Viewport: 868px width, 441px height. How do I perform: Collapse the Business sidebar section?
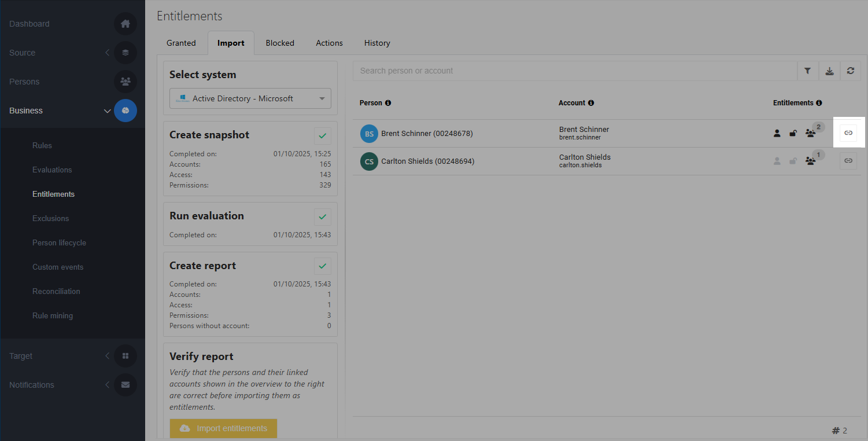point(107,111)
